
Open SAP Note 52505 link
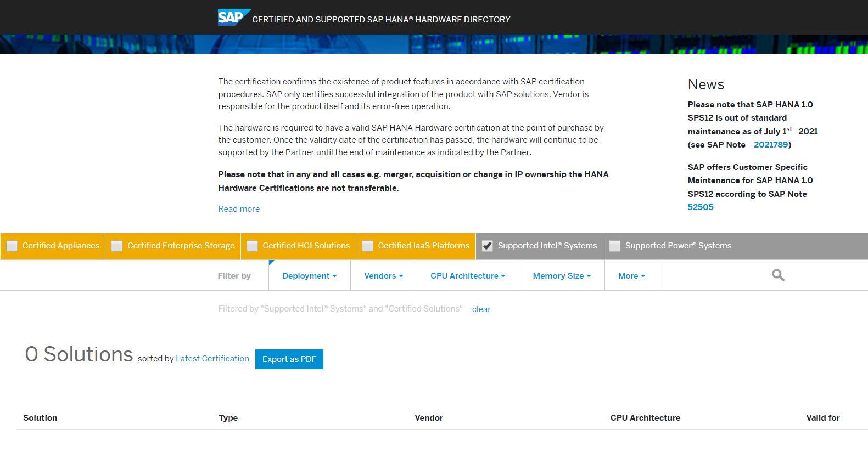coord(701,207)
